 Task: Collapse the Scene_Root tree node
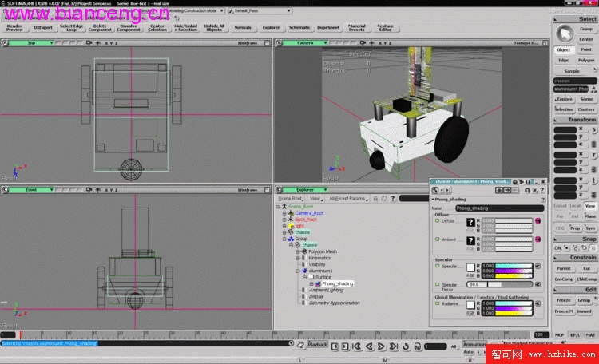[x=278, y=207]
